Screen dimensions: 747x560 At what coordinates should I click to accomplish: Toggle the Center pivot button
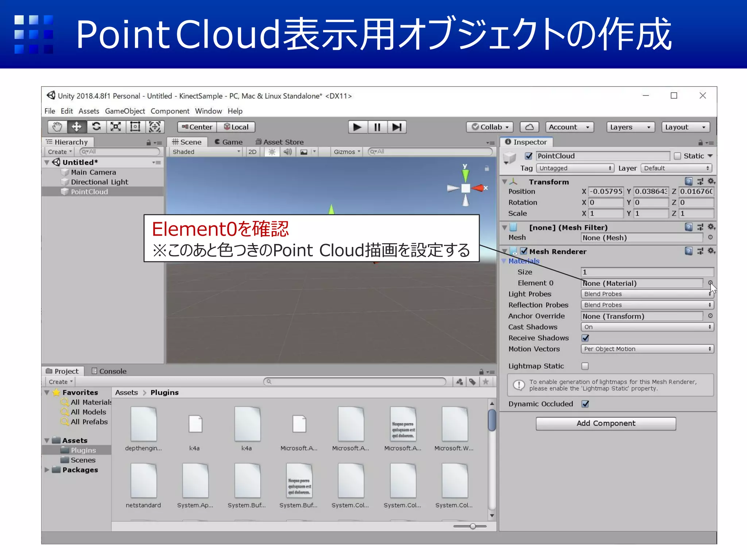(x=197, y=127)
